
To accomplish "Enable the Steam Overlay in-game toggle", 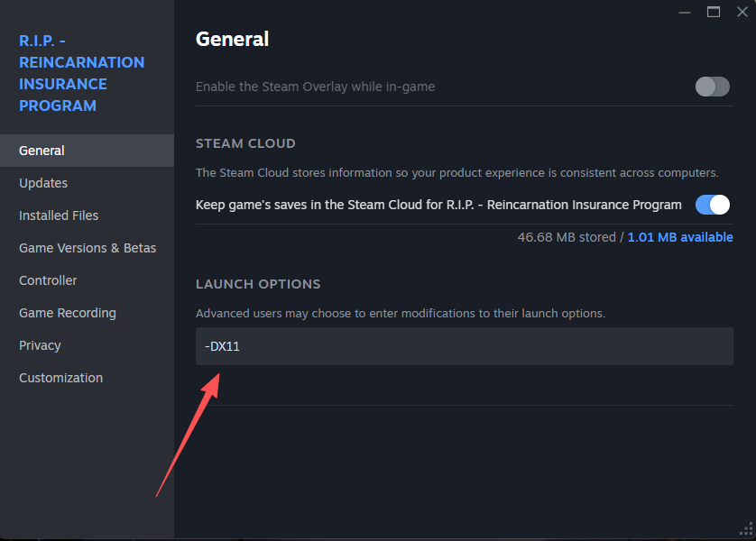I will coord(712,87).
